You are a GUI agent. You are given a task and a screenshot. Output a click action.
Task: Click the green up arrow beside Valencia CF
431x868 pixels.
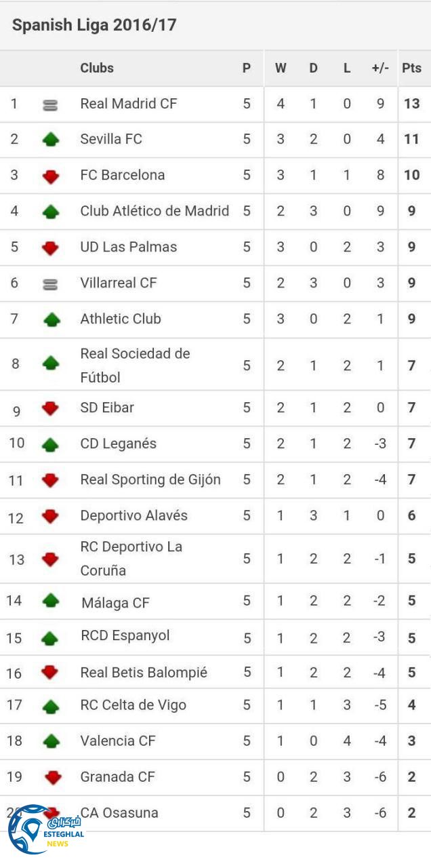pos(51,741)
